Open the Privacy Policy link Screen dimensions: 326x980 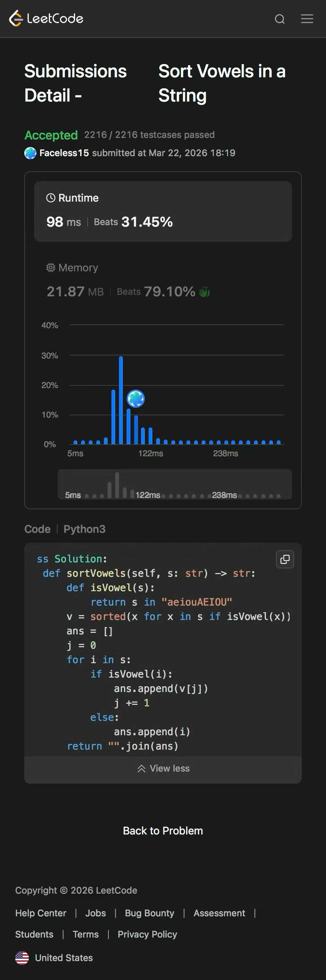(147, 934)
